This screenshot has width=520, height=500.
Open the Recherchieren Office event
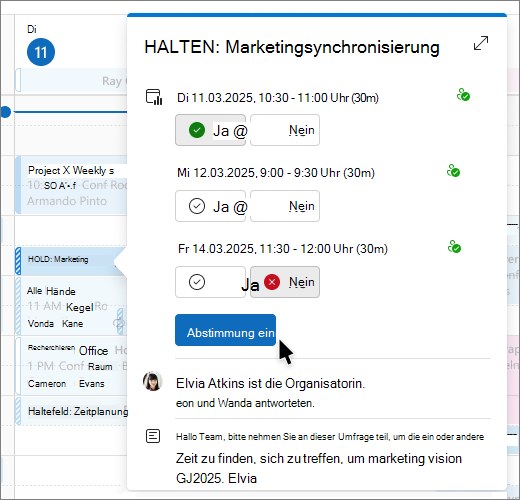[71, 366]
